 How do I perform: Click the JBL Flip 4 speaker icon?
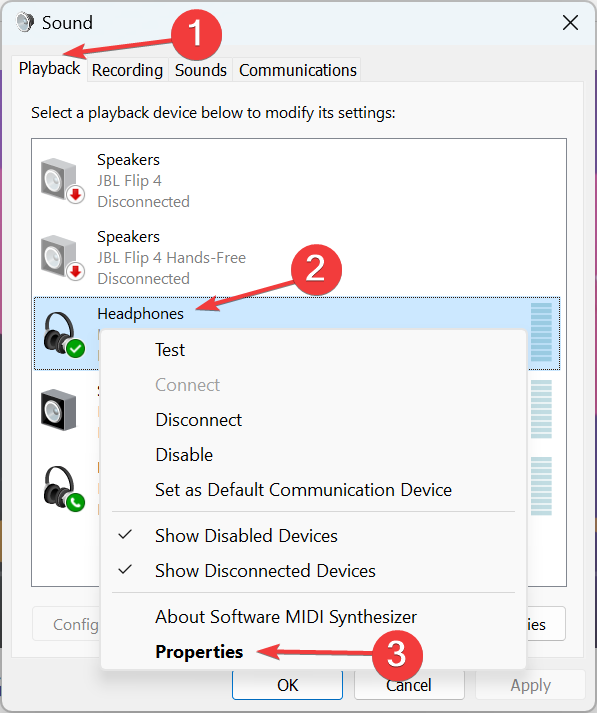62,181
